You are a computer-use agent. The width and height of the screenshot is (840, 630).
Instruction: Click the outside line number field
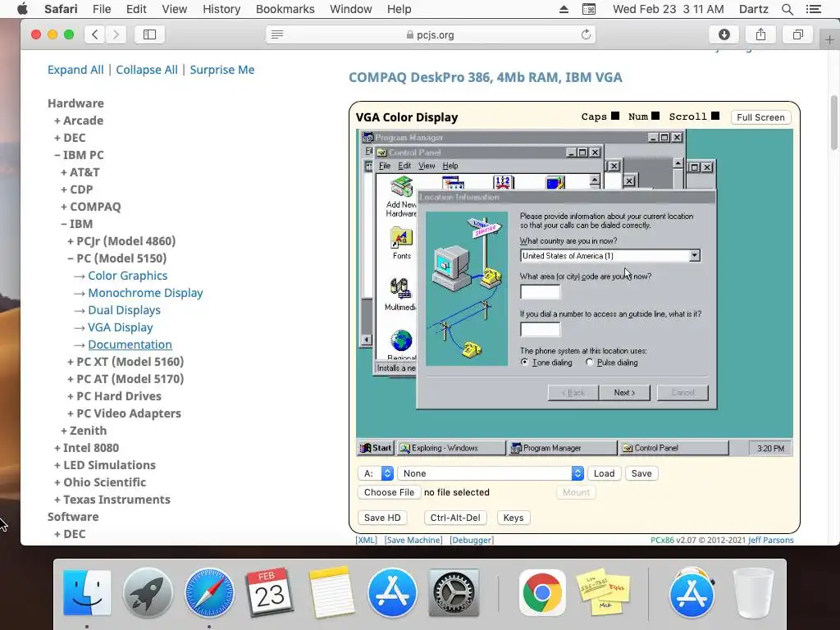pyautogui.click(x=540, y=329)
